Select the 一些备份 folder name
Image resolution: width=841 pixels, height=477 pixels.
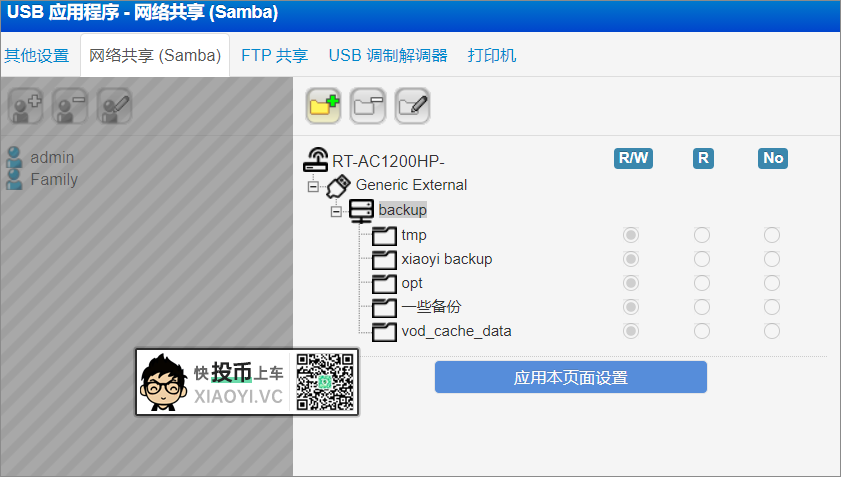click(431, 307)
